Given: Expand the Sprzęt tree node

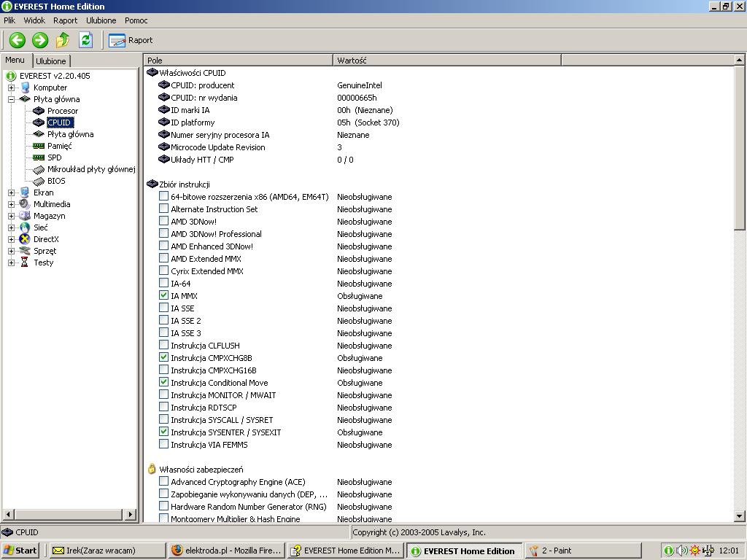Looking at the screenshot, I should [x=11, y=251].
